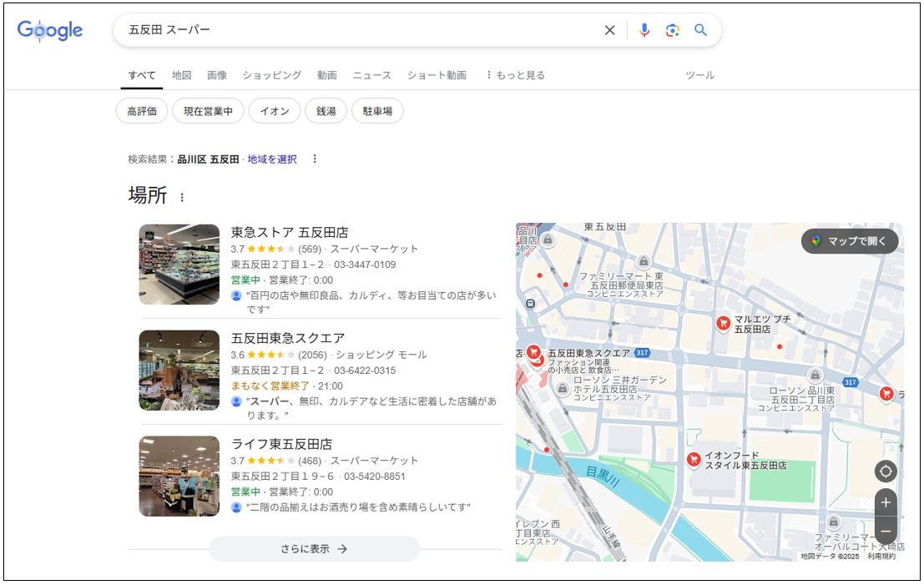Select the 銭湯 filter chip

click(326, 111)
